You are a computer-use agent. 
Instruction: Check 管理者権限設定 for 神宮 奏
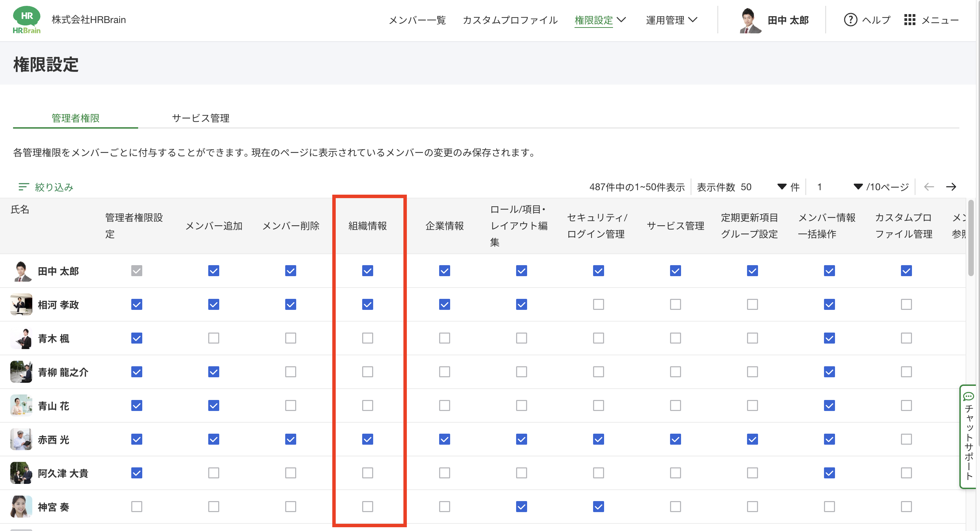(136, 507)
